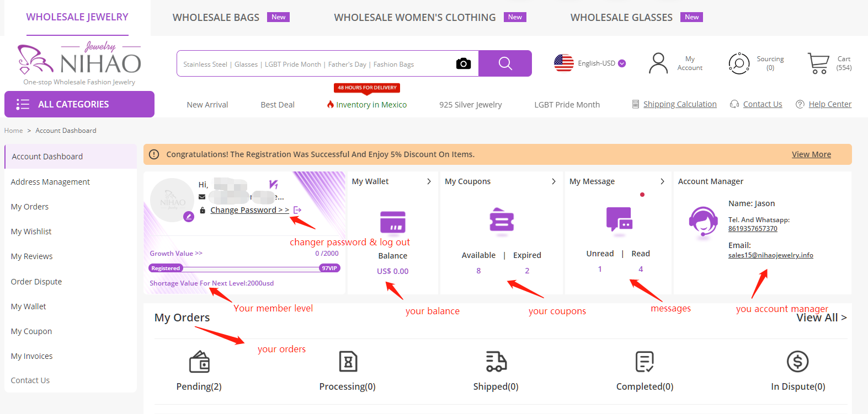Click the wallet balance card icon
Image resolution: width=868 pixels, height=414 pixels.
tap(393, 222)
